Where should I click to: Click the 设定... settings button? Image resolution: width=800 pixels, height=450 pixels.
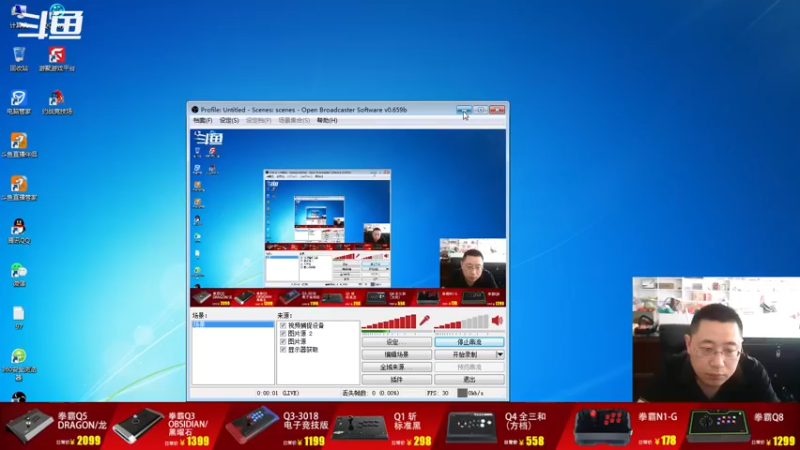(x=396, y=342)
